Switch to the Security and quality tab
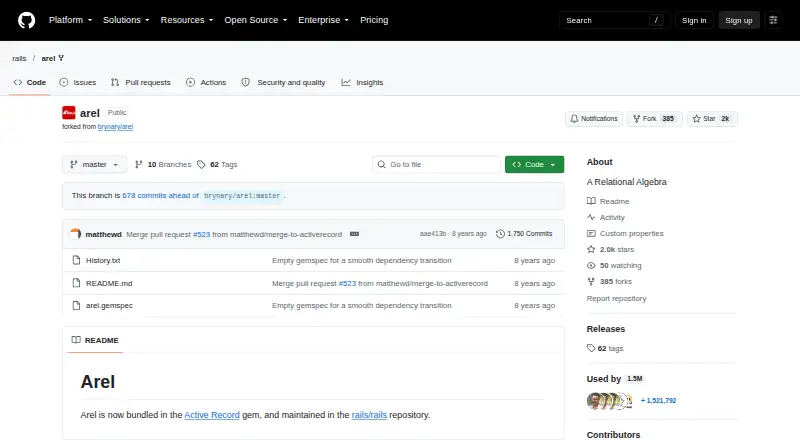Screen dimensions: 800x440 pyautogui.click(x=283, y=82)
